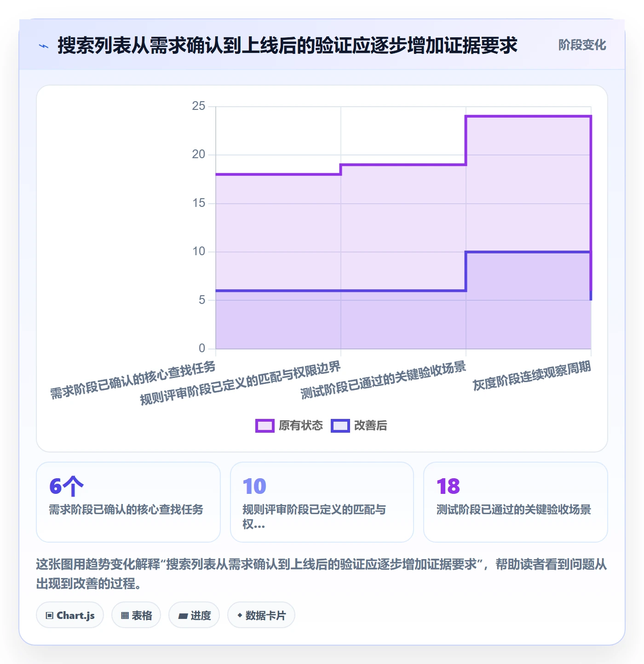Viewport: 644px width, 664px height.
Task: Click the Chart.js chip's square icon
Action: click(50, 616)
